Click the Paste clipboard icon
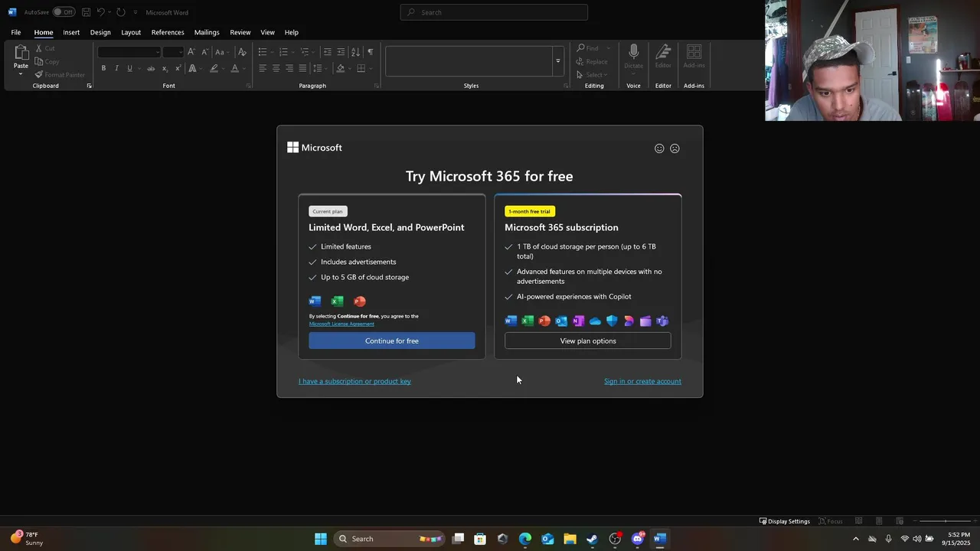Viewport: 980px width, 551px height. point(21,52)
